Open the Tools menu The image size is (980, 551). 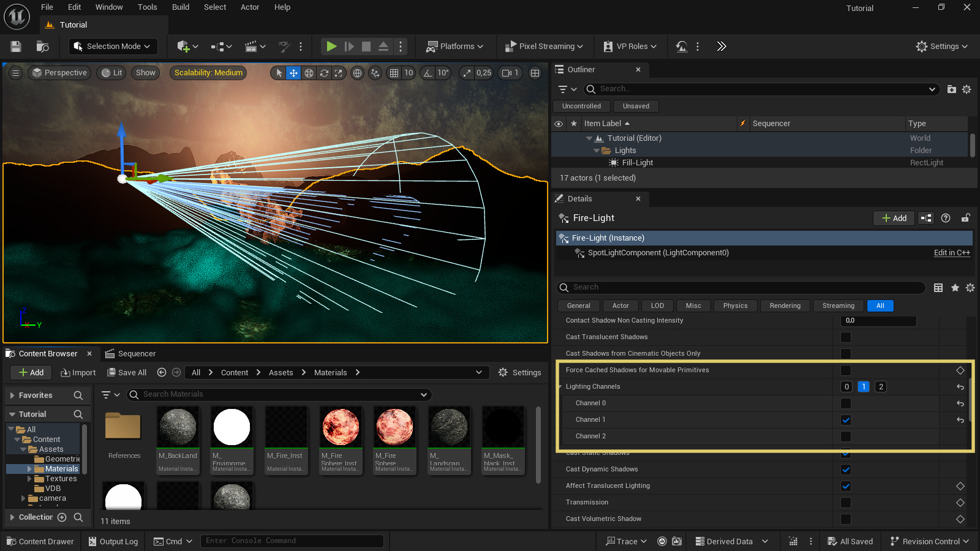pos(148,7)
